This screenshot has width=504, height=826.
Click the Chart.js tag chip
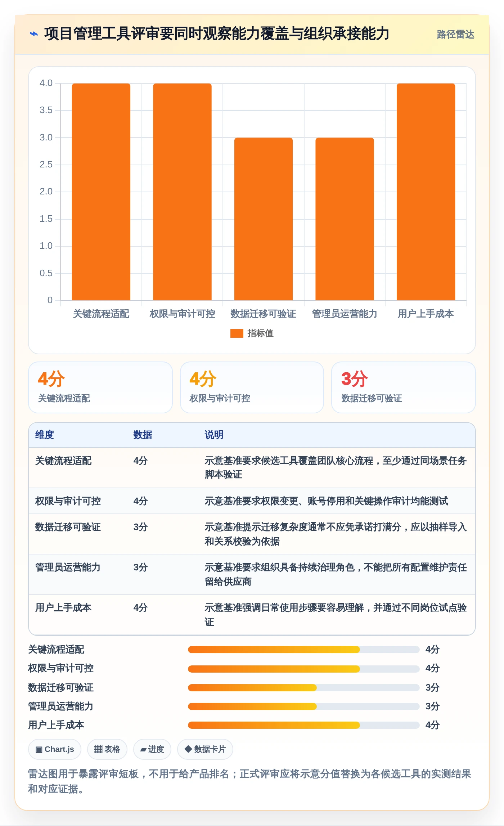click(55, 749)
